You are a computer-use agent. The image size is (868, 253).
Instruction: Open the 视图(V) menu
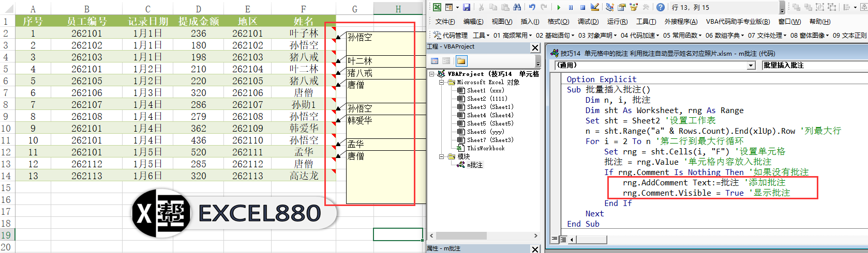click(x=502, y=22)
